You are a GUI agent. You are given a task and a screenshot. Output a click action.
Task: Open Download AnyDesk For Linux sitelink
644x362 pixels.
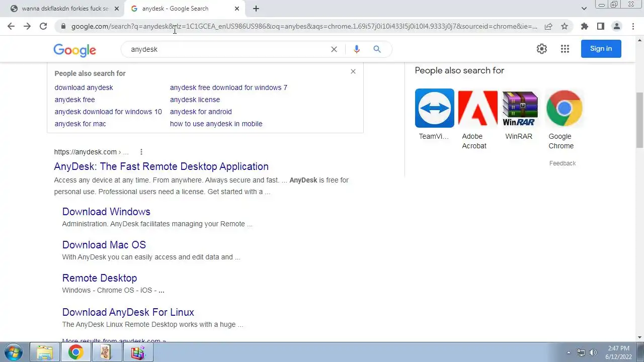tap(128, 312)
